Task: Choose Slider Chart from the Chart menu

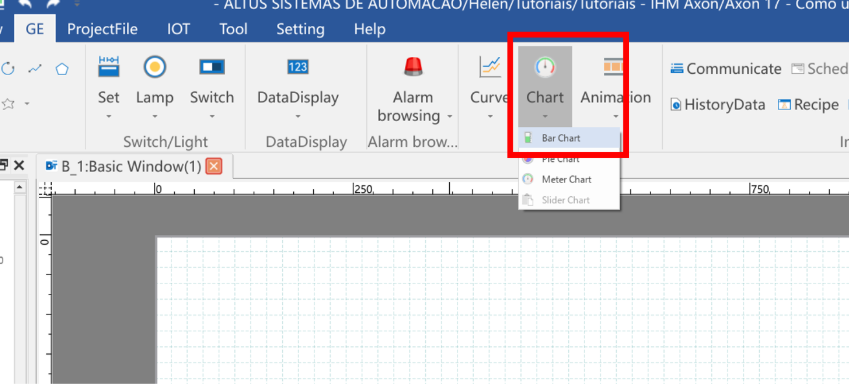Action: point(569,200)
